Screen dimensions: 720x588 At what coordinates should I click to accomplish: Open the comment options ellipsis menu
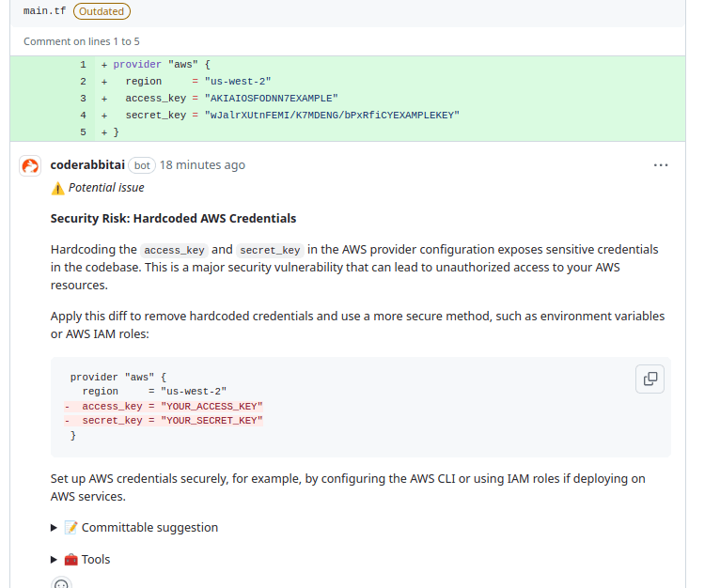click(x=660, y=165)
